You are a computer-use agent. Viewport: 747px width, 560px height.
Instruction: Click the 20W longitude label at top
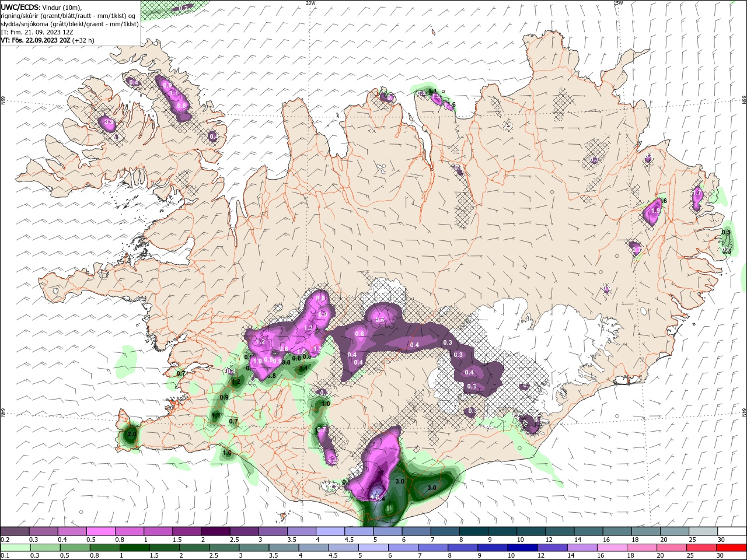coord(310,2)
